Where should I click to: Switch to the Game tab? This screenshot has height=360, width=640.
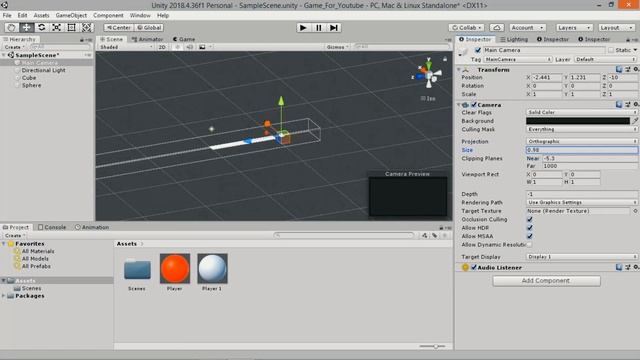coord(184,39)
